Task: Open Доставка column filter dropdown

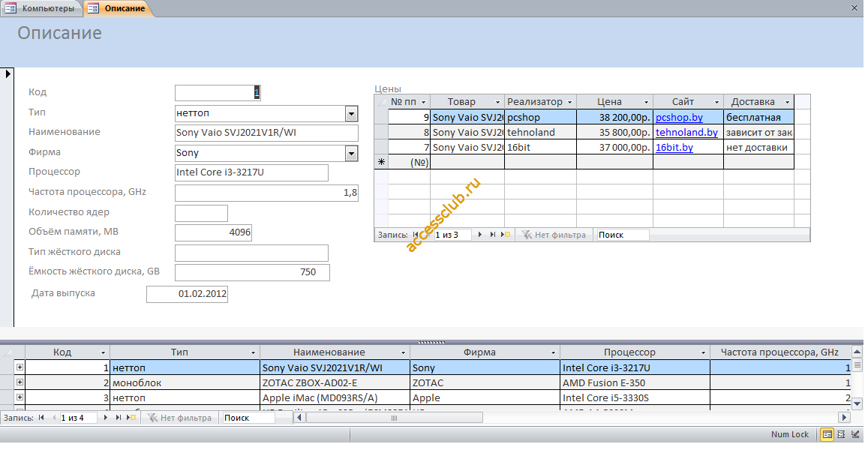Action: point(787,102)
